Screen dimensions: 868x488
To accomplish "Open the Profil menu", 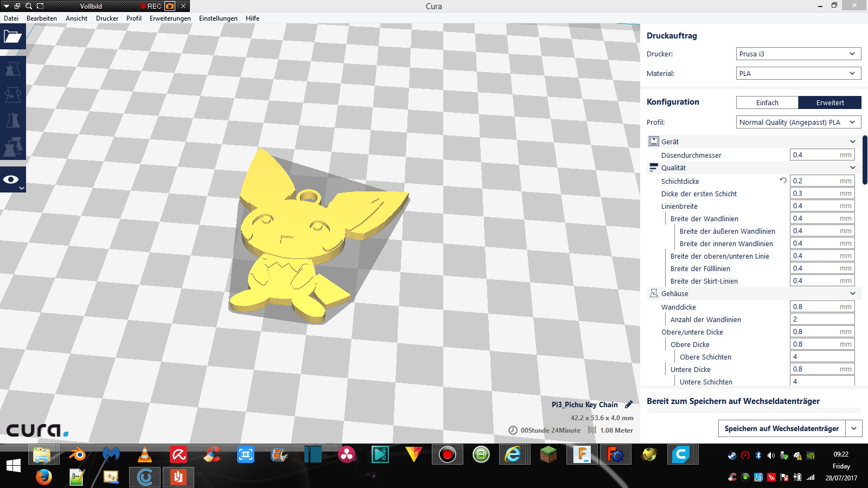I will (x=134, y=18).
